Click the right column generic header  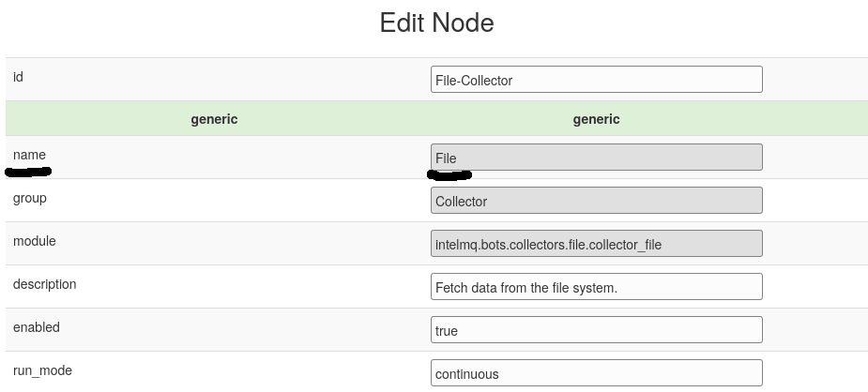(x=596, y=119)
